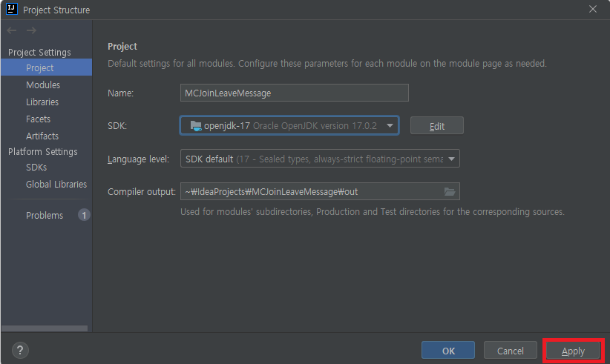
Task: Click the Project Settings heading
Action: [39, 52]
